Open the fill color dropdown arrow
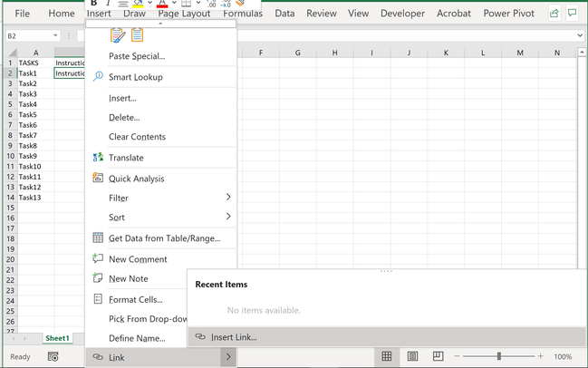 [x=150, y=3]
